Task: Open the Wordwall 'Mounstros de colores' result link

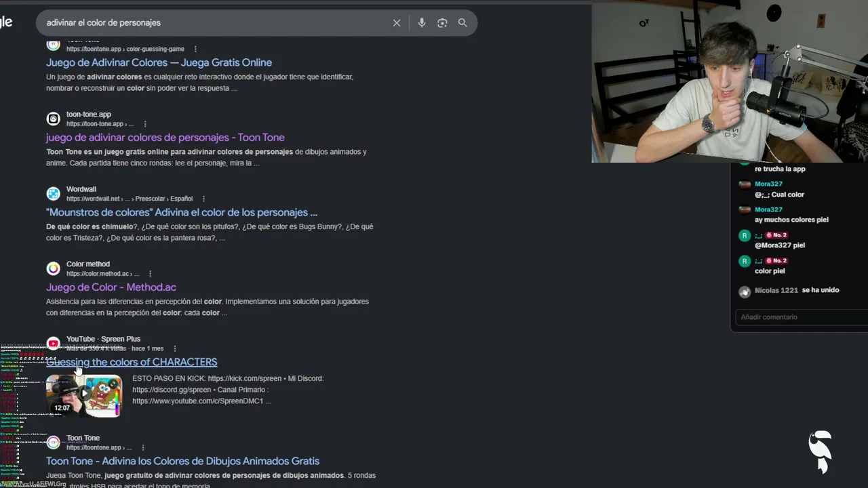Action: click(182, 212)
